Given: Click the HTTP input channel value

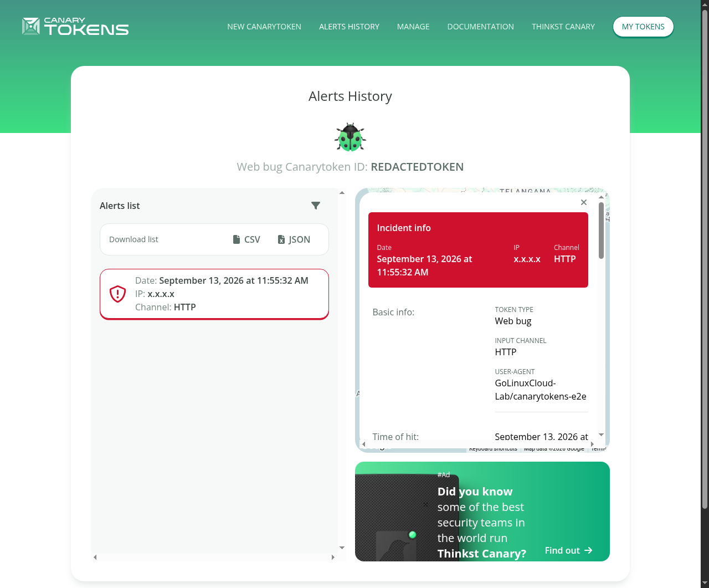Looking at the screenshot, I should 506,352.
